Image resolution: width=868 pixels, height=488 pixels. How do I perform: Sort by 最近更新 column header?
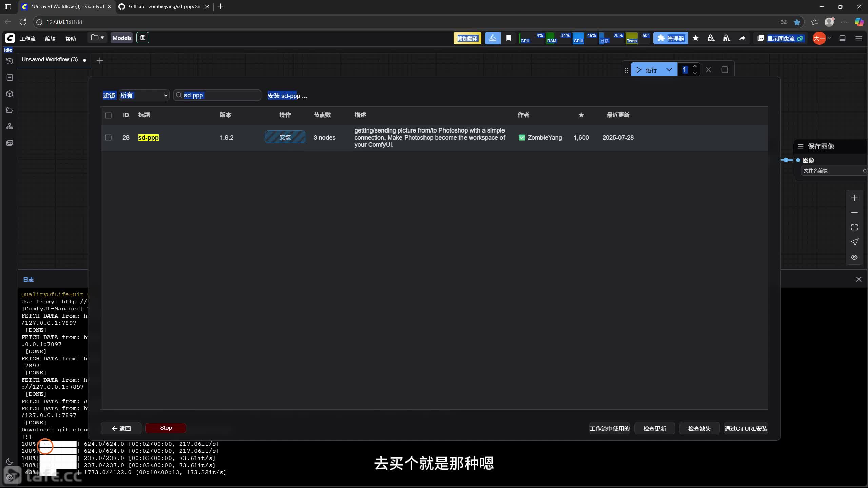point(618,115)
